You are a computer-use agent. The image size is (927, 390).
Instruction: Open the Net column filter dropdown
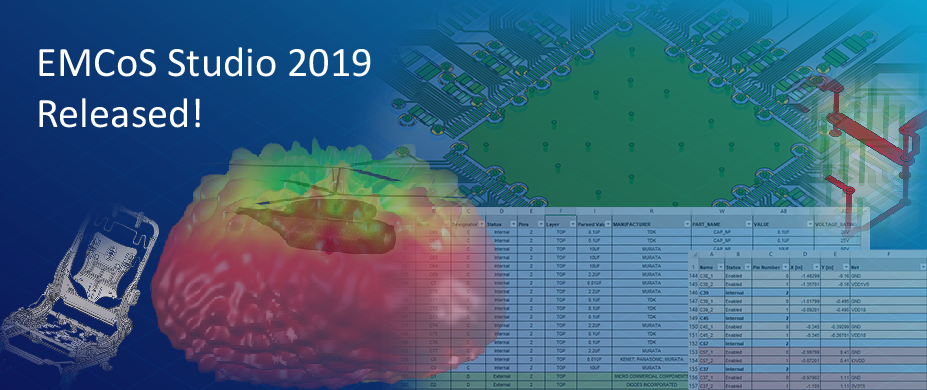pos(923,267)
